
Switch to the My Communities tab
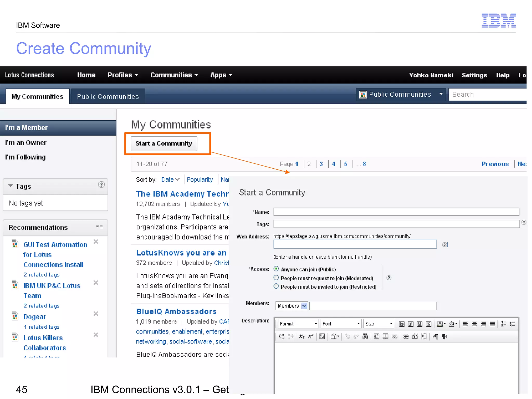tap(37, 96)
